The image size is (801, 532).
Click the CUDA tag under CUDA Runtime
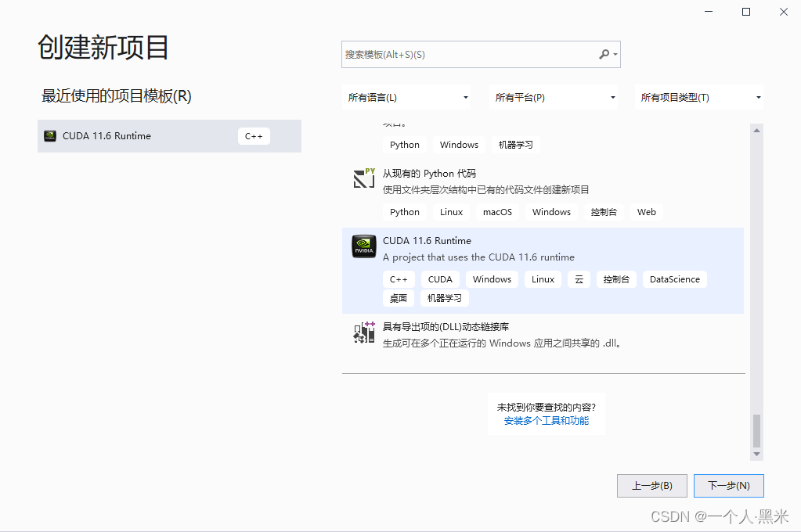tap(440, 279)
